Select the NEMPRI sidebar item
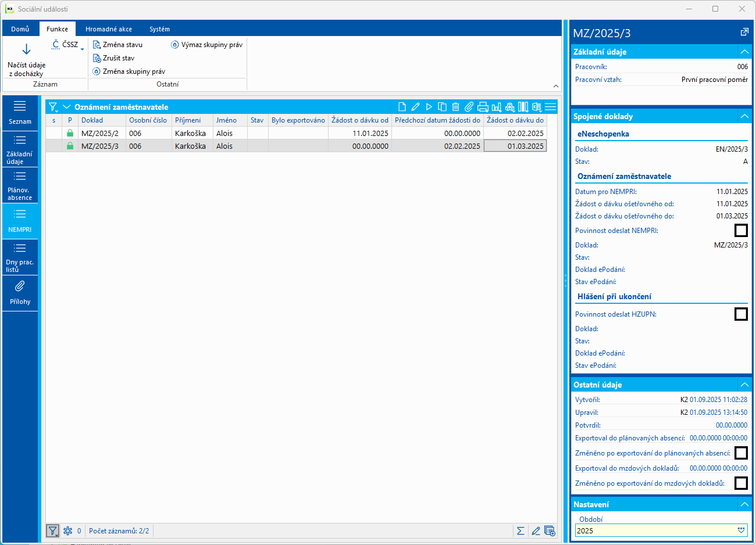The height and width of the screenshot is (545, 756). 20,221
